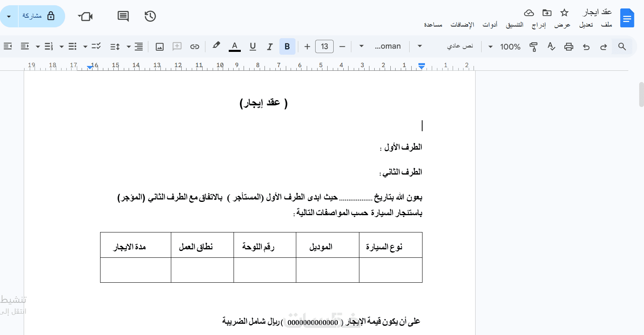Click the heading ( عقد إيجار )
The height and width of the screenshot is (335, 644).
click(264, 103)
